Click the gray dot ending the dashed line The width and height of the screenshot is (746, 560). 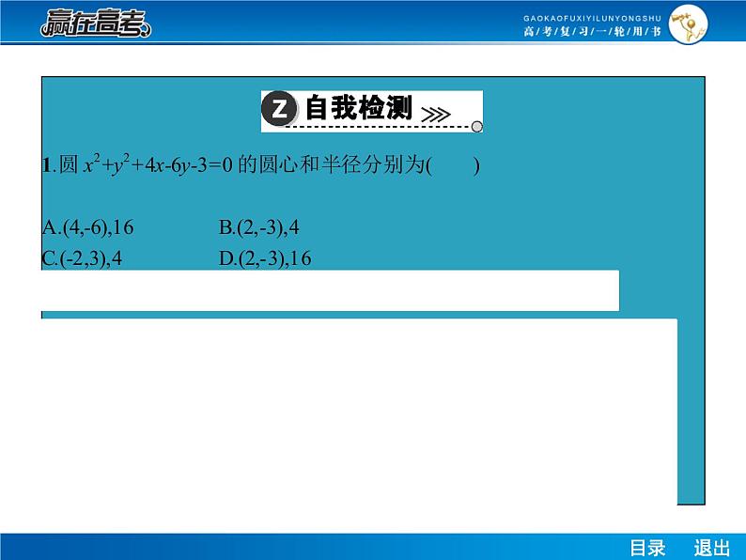click(476, 127)
